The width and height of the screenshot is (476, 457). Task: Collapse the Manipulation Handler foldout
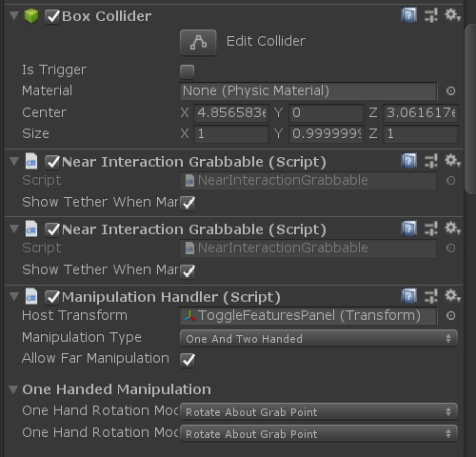pos(14,296)
